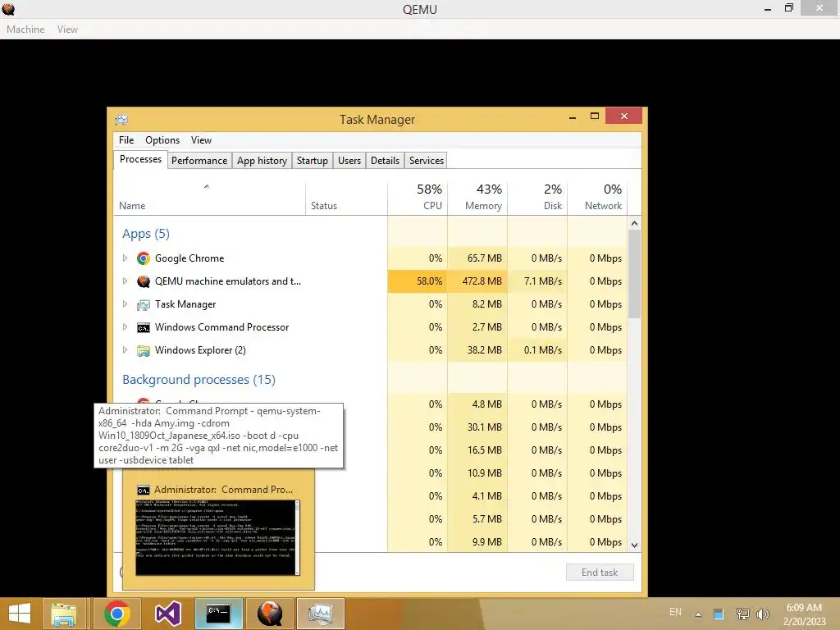Click the Task Manager row icon

click(x=143, y=304)
